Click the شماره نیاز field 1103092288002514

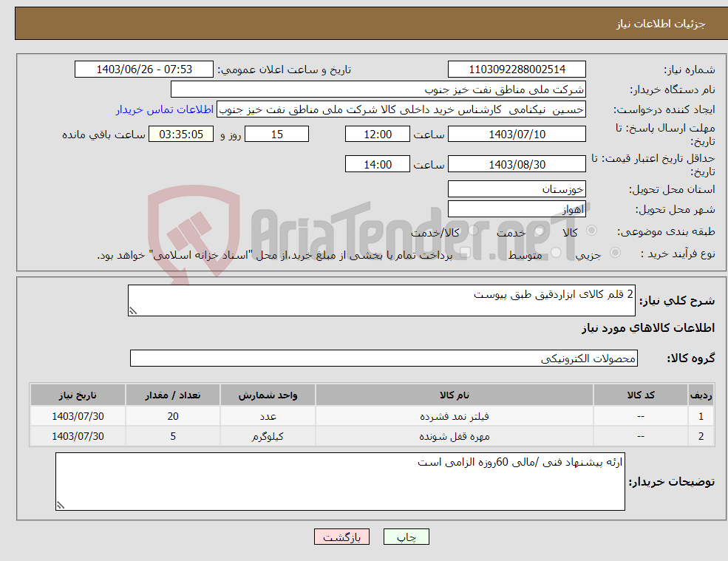[517, 69]
